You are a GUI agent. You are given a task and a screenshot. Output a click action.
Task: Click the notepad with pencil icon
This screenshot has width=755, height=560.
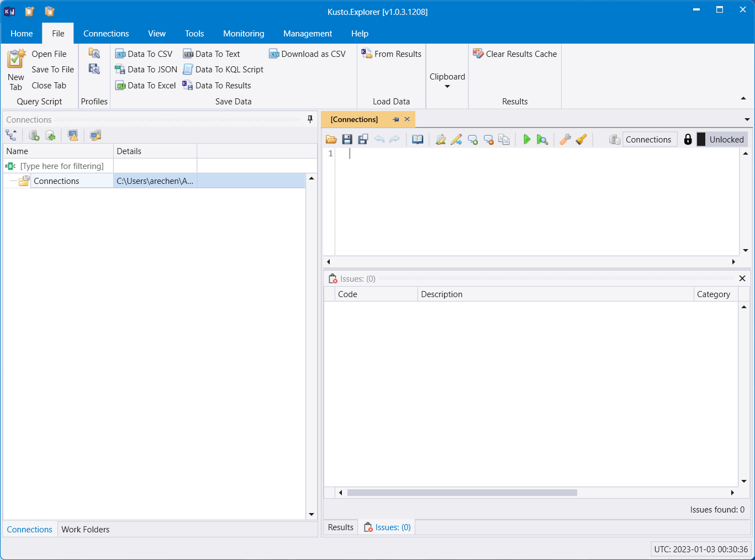tap(441, 140)
